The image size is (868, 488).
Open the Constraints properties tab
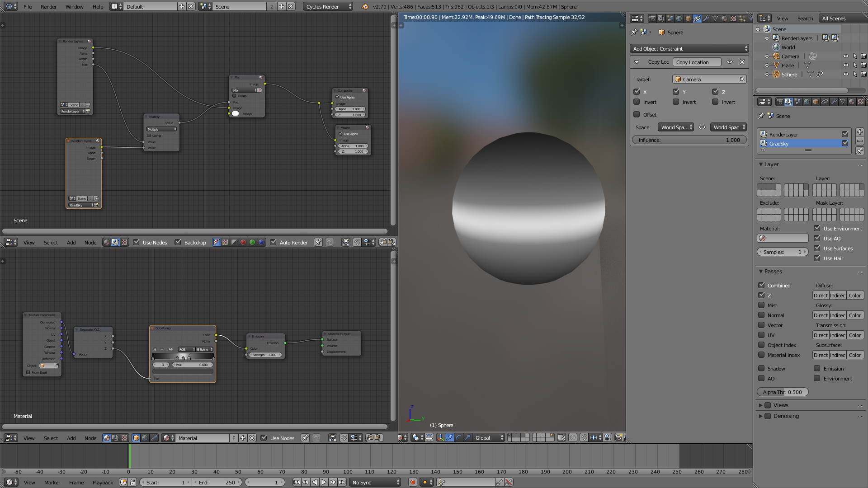point(697,19)
